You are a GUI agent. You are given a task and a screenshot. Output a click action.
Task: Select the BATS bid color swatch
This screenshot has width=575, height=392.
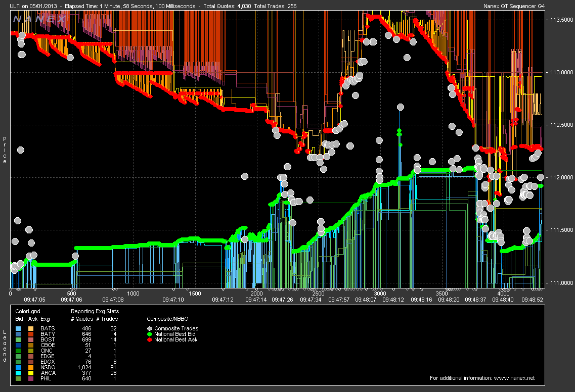coord(19,328)
